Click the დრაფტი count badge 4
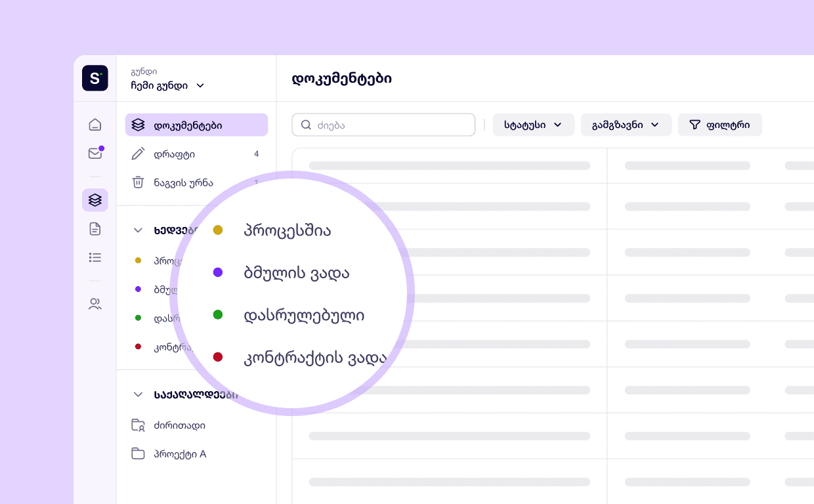 [256, 154]
